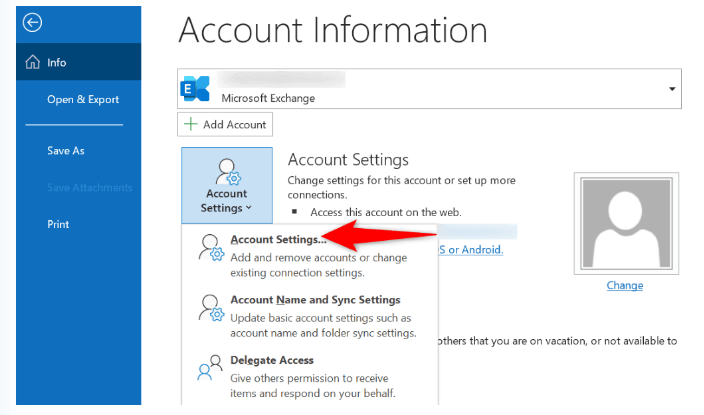Viewport: 704px width, 415px height.
Task: Click the green plus icon
Action: coord(191,124)
